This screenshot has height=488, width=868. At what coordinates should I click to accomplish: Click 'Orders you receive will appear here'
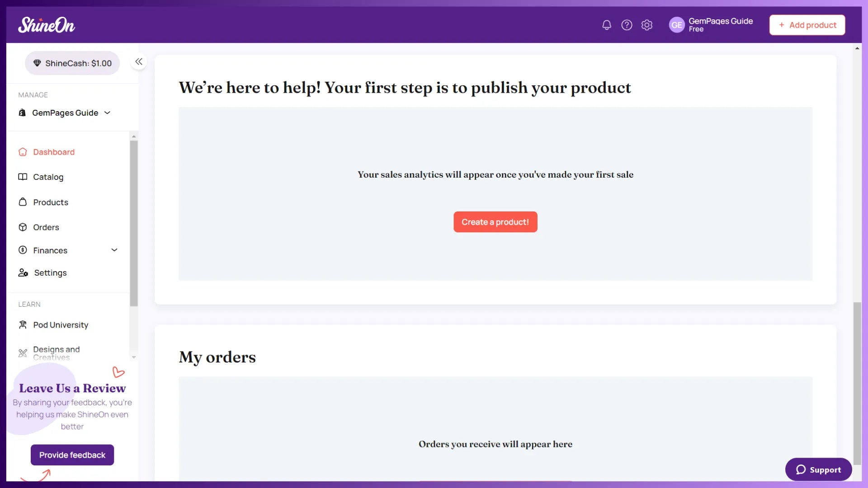pyautogui.click(x=495, y=444)
